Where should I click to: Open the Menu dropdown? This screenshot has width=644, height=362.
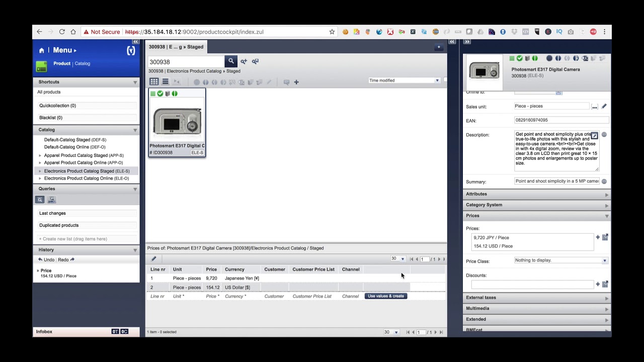pyautogui.click(x=65, y=50)
